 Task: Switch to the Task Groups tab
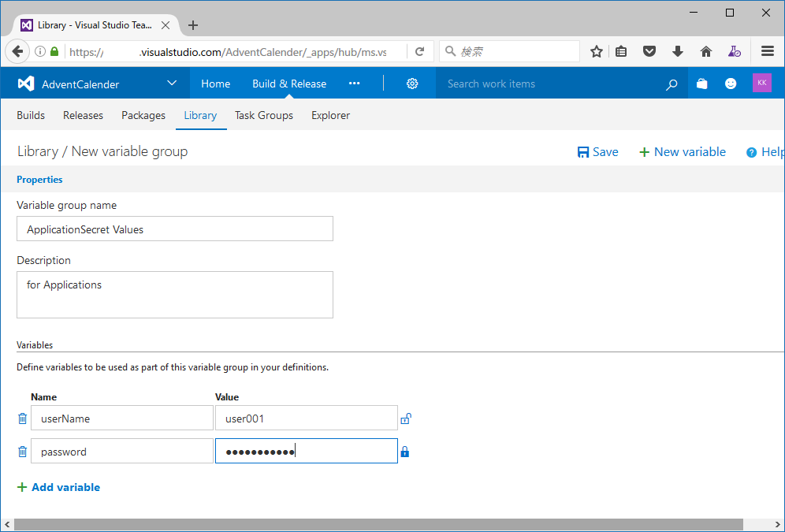[x=264, y=115]
